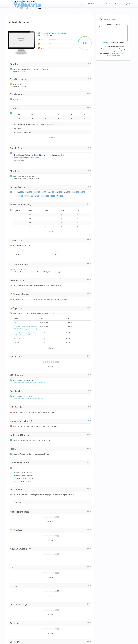Click Underscores in URLs red error icon
This screenshot has height=644, width=138.
[x=11, y=426]
